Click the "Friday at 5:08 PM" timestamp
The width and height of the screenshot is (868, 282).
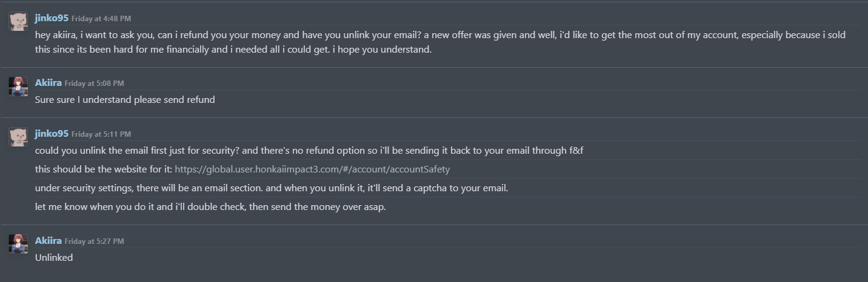point(95,84)
